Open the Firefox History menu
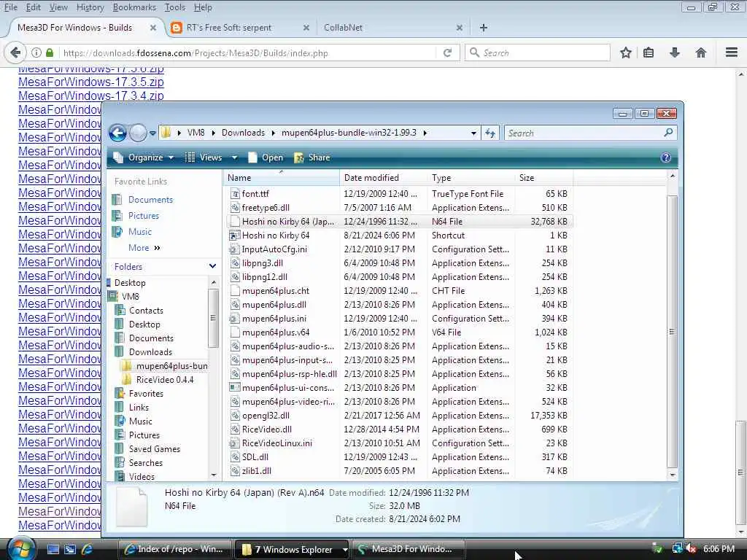 [90, 7]
